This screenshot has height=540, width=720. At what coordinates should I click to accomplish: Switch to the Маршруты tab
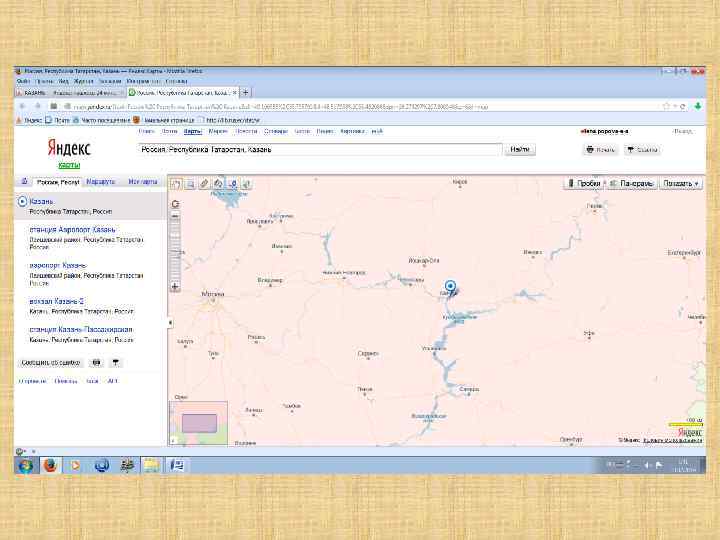[x=101, y=182]
